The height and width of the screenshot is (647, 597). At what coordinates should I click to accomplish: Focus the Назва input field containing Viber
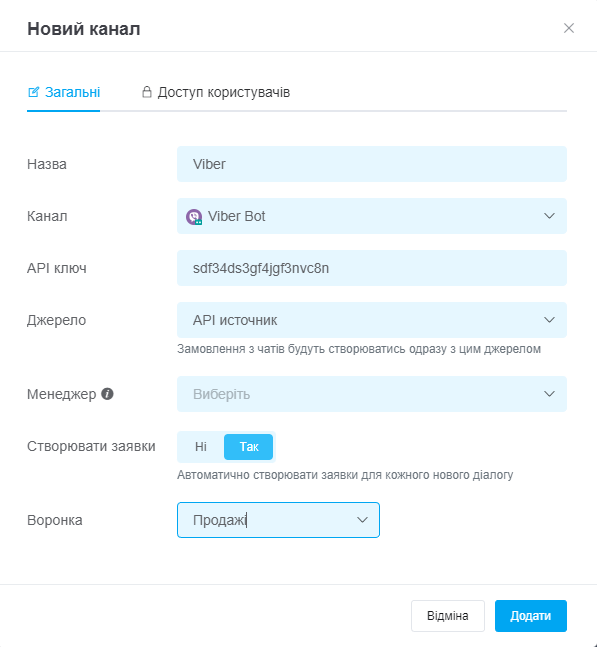click(x=372, y=164)
